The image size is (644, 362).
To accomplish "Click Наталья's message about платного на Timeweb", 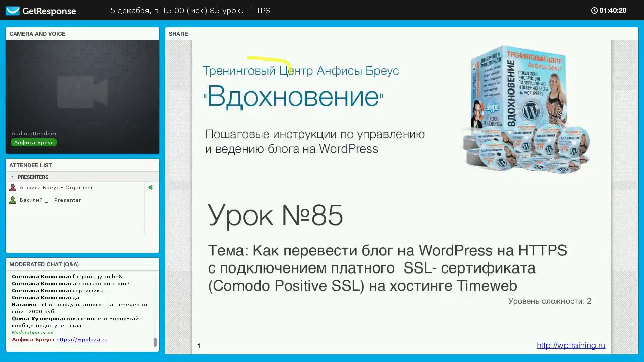I will pos(80,308).
